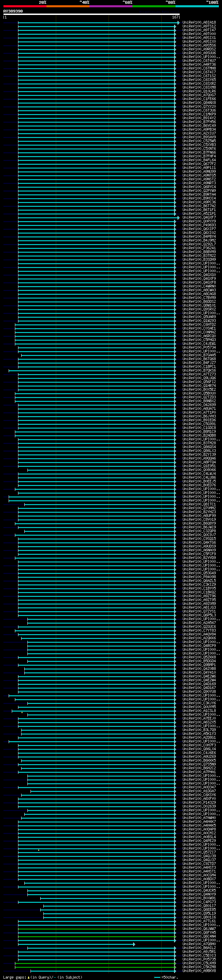Select the UniRef100_C5G991 hit
The height and width of the screenshot is (980, 222).
(x=199, y=424)
